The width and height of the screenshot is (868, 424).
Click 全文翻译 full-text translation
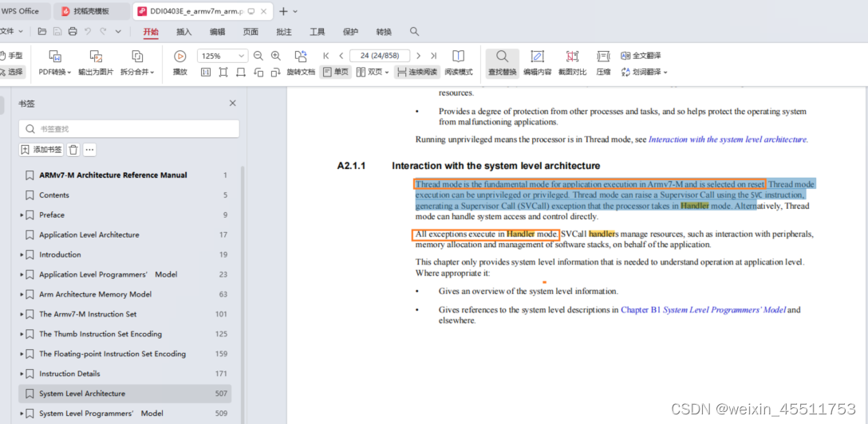641,56
